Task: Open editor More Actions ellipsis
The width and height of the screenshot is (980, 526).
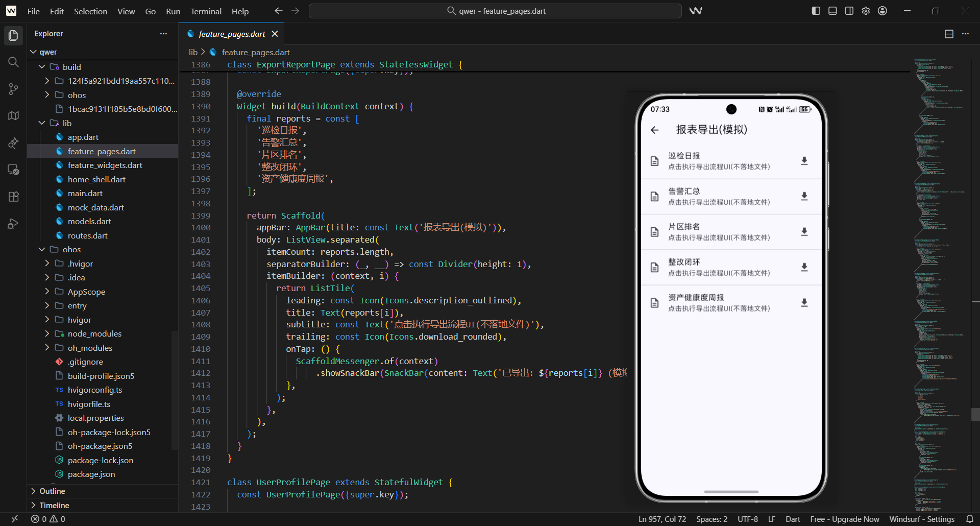Action: click(x=965, y=34)
